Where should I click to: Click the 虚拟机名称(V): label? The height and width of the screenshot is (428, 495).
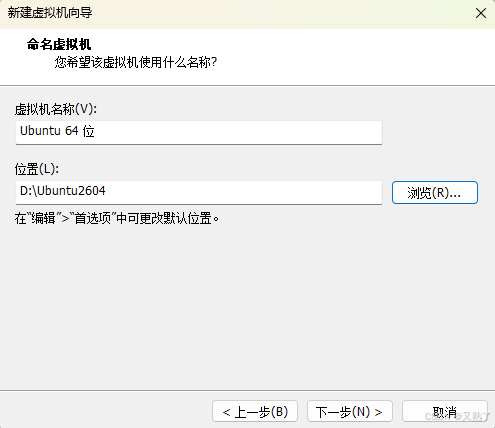click(x=56, y=109)
